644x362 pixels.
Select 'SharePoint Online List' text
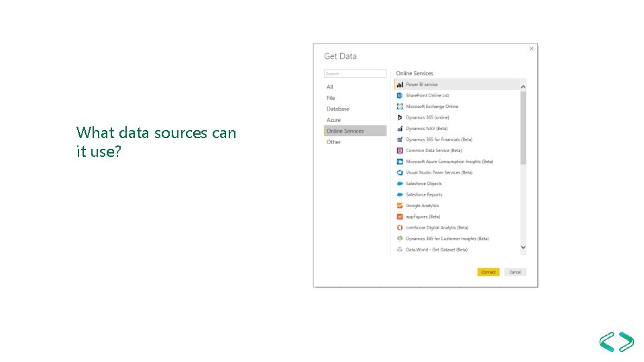[x=427, y=96]
